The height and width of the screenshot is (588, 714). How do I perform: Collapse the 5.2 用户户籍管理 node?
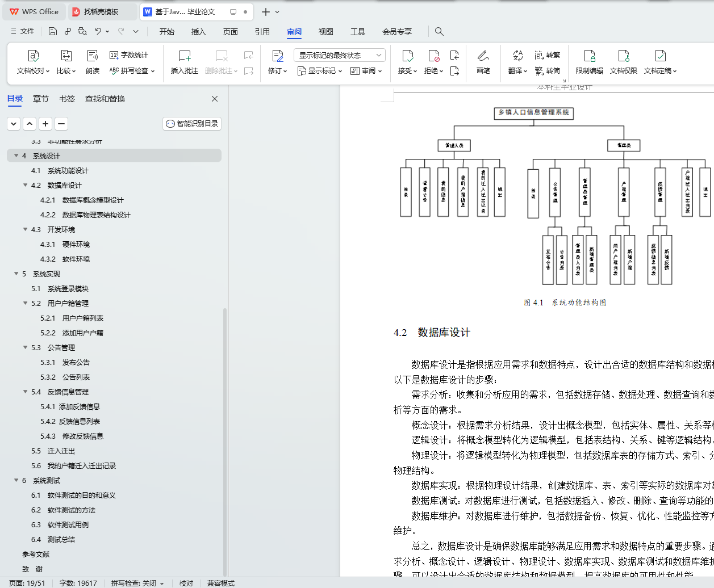coord(26,303)
